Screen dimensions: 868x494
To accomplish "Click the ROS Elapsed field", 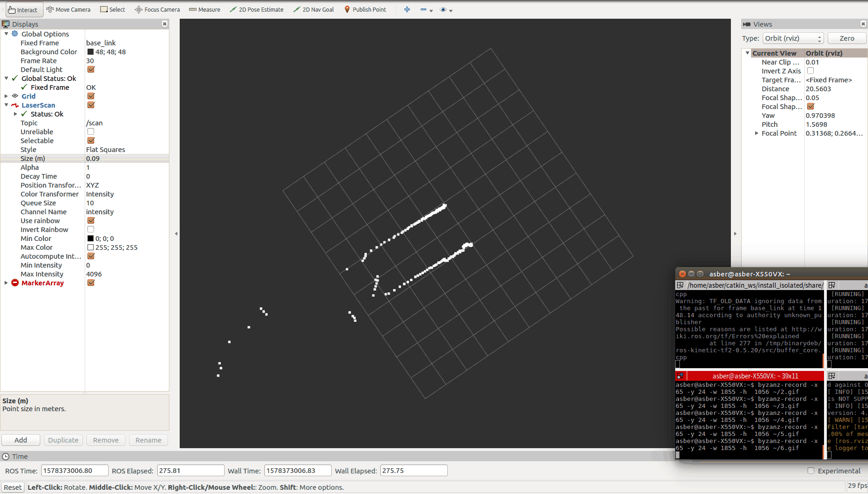I will (x=191, y=471).
